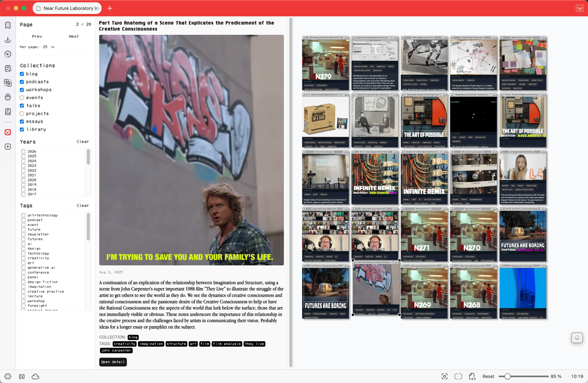Uncheck the workshops collection checkbox
Viewport: 588px width, 383px height.
point(22,90)
